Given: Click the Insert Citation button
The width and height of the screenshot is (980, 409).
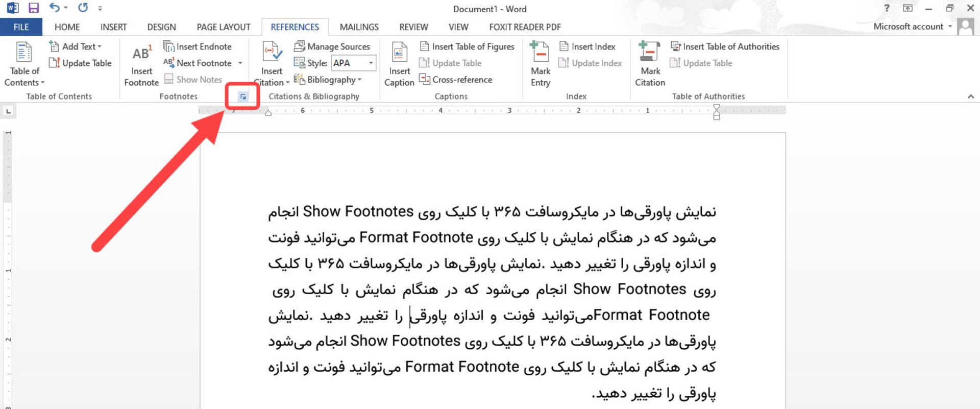Looking at the screenshot, I should pyautogui.click(x=272, y=65).
